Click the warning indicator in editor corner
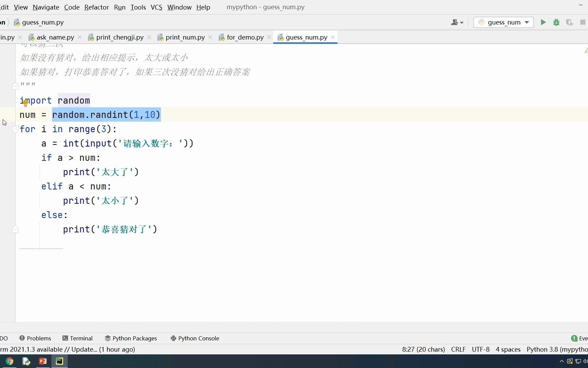Viewport: 588px width, 368px height. pos(586,50)
